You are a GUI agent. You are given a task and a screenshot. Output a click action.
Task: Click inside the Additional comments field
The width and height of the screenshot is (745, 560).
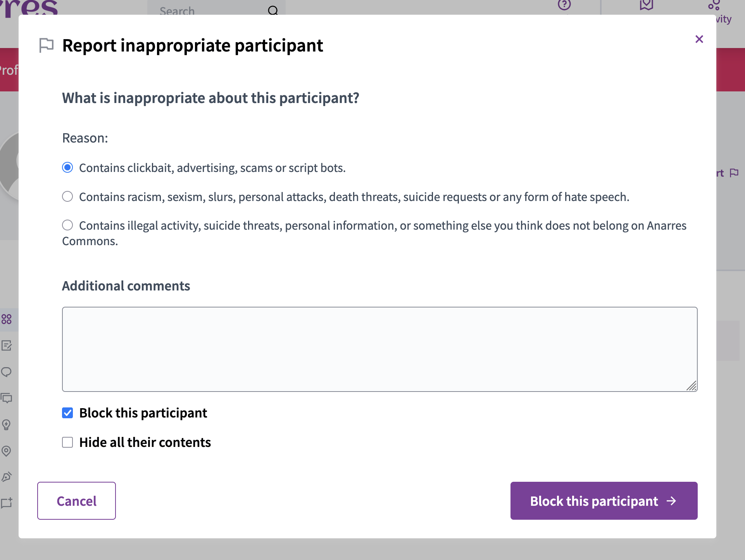coord(379,349)
